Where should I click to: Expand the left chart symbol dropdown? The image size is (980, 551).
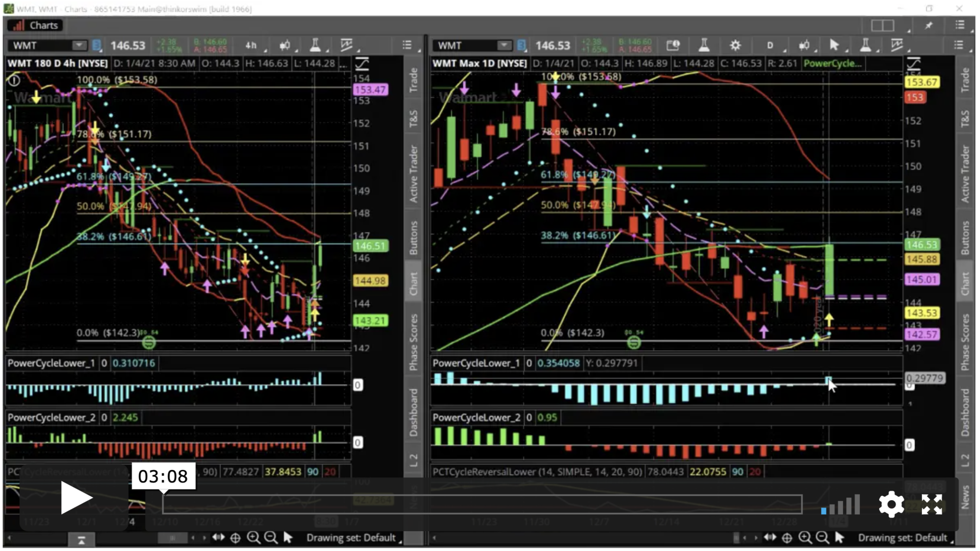click(79, 45)
